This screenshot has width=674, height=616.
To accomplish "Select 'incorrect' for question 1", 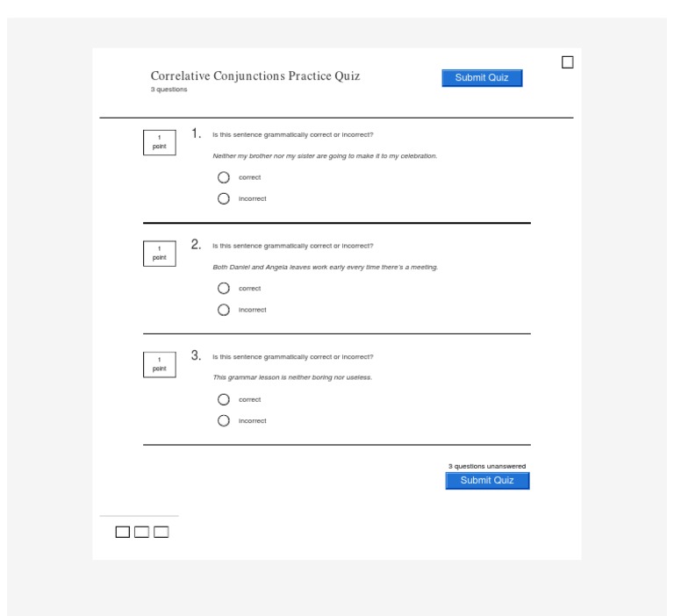I will [224, 198].
